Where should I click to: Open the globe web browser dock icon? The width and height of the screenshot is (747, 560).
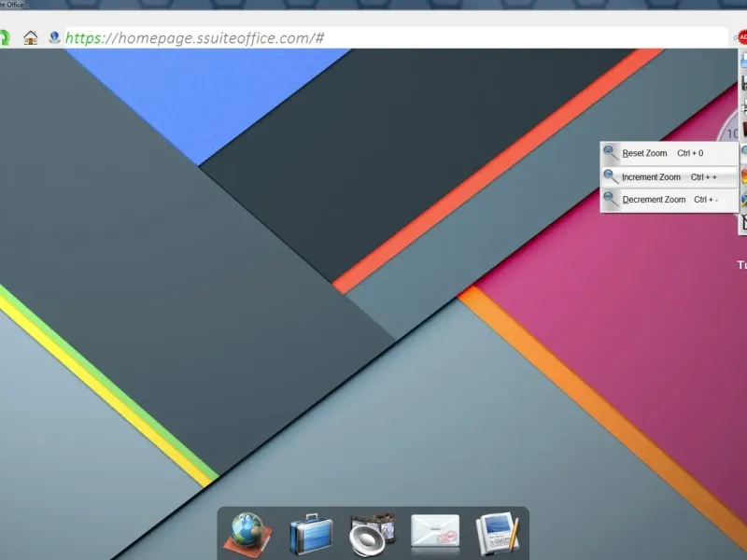247,534
